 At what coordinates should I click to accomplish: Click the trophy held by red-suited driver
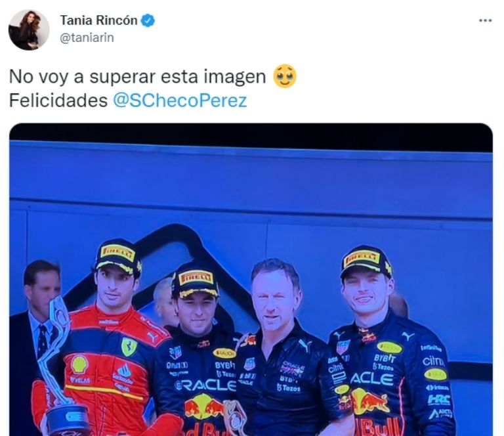tap(61, 365)
